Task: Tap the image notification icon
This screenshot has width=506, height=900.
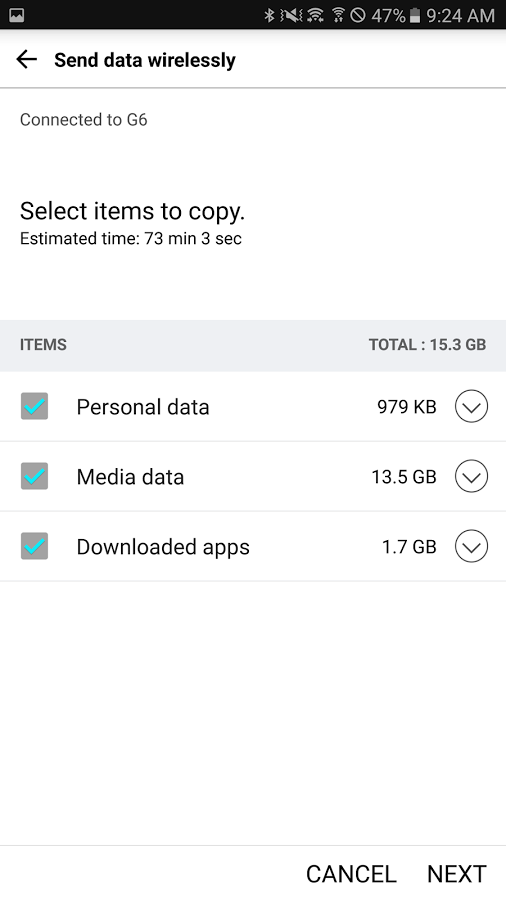Action: click(17, 15)
